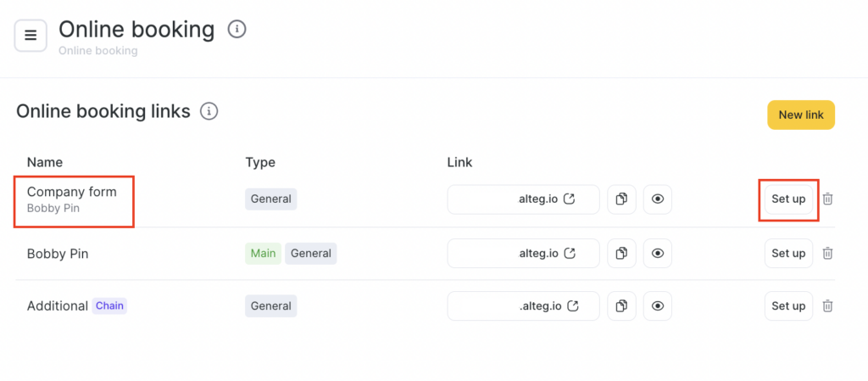Viewport: 868px width, 381px height.
Task: Copy the Bobby Pin booking link
Action: [621, 253]
